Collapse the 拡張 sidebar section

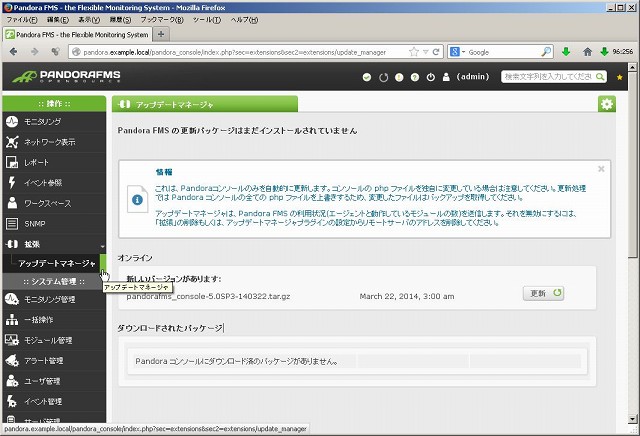coord(53,244)
